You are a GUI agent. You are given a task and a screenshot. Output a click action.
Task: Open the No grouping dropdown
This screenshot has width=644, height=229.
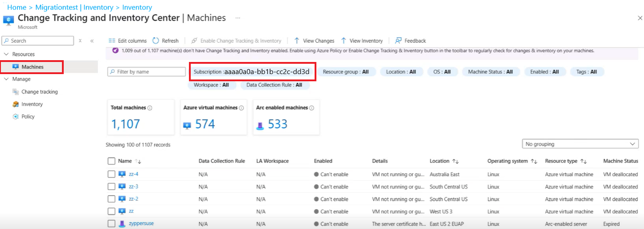pos(581,144)
